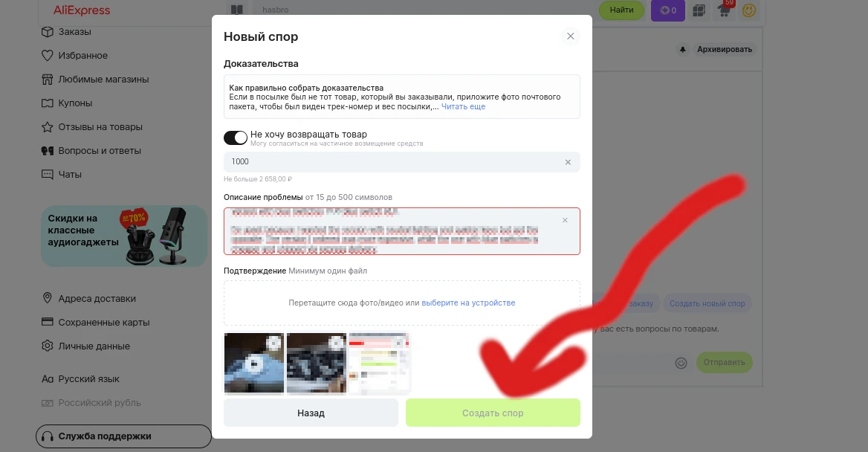Open the purple coins balance button
868x452 pixels.
667,10
